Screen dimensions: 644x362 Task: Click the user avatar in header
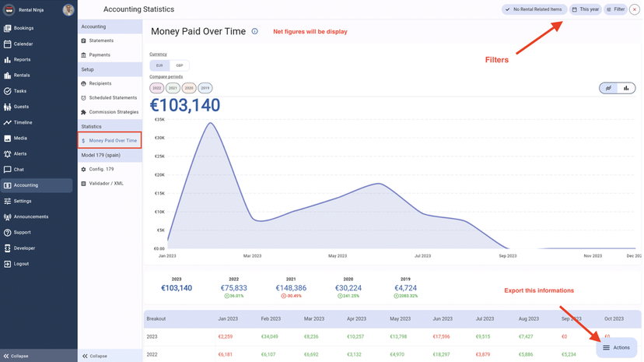pyautogui.click(x=68, y=10)
